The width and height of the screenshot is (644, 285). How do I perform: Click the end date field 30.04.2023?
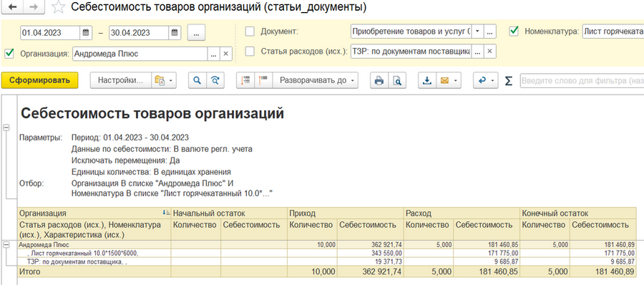[x=139, y=33]
